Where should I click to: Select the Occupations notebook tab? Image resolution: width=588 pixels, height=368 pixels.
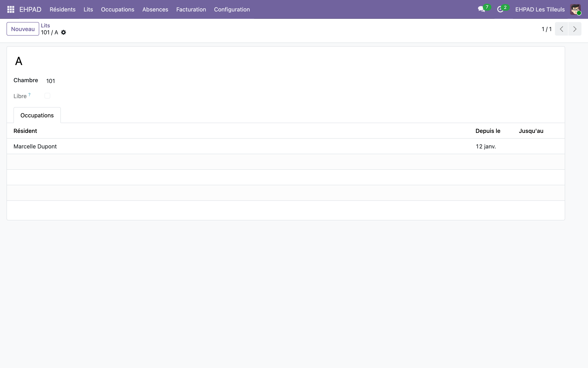37,115
